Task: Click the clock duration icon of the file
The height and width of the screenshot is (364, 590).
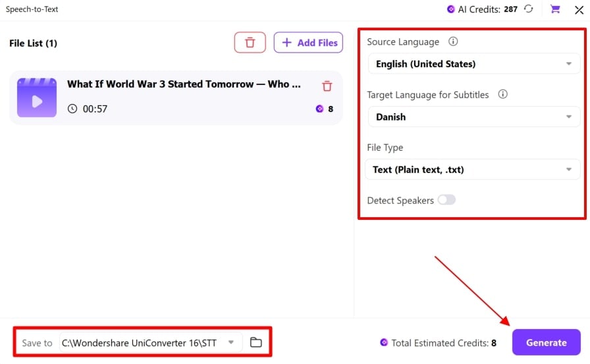Action: [x=72, y=109]
